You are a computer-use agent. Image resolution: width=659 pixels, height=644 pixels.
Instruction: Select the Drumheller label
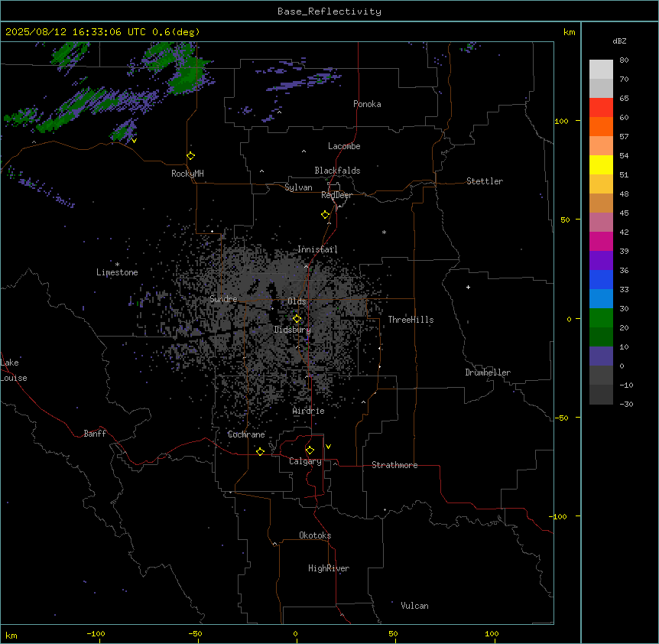click(x=488, y=372)
